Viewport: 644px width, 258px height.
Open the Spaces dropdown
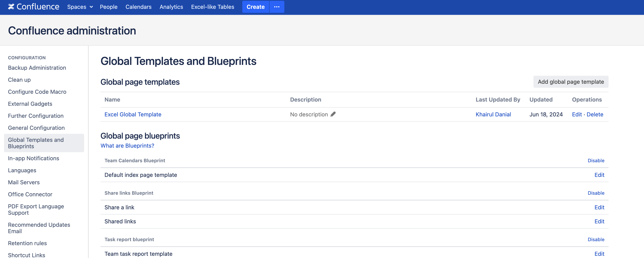pyautogui.click(x=80, y=7)
